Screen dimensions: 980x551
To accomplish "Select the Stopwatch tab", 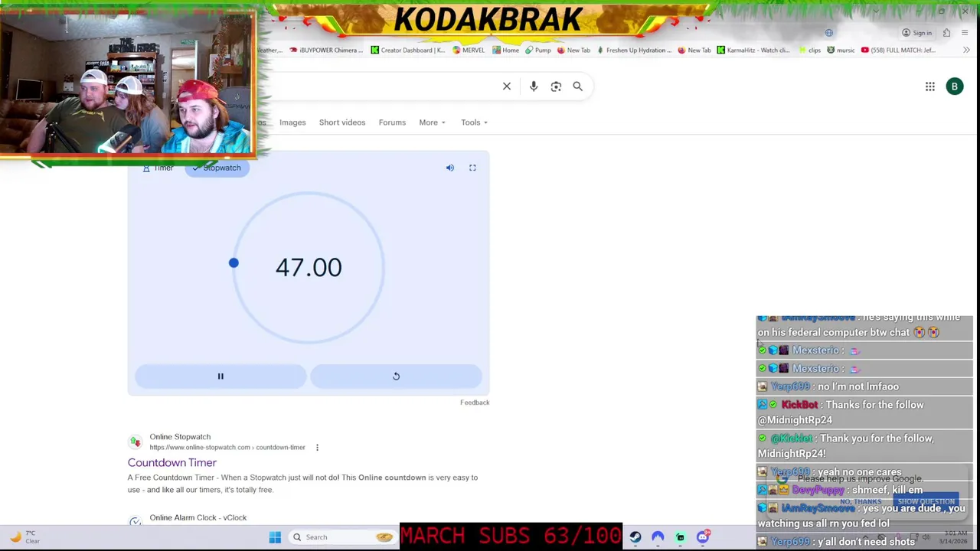I will 217,168.
